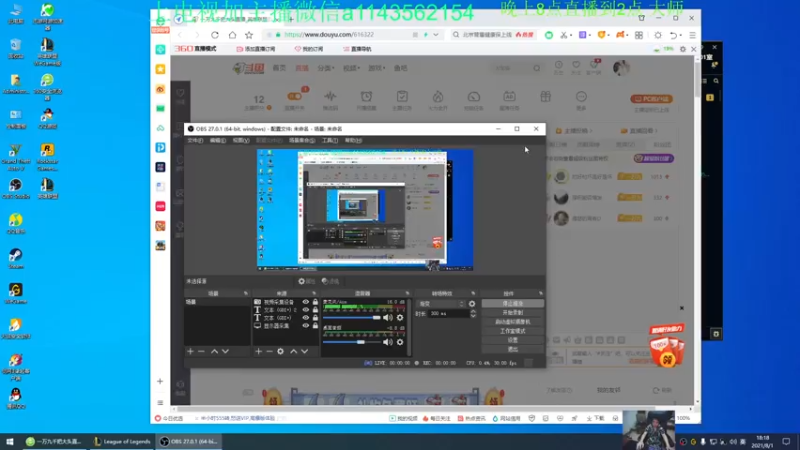This screenshot has height=450, width=800.
Task: Open League of Legends from the taskbar
Action: tap(122, 442)
